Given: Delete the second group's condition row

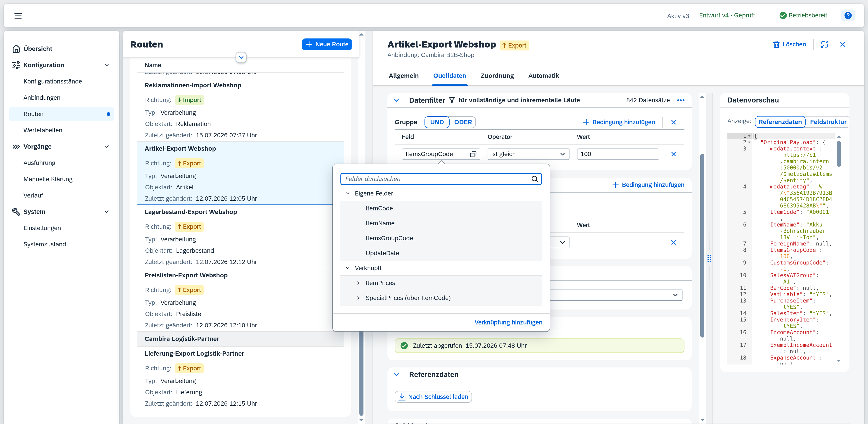Looking at the screenshot, I should [673, 243].
